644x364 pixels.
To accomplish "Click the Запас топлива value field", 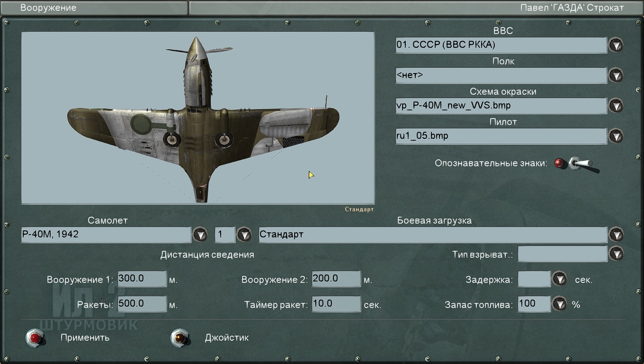I will click(534, 304).
